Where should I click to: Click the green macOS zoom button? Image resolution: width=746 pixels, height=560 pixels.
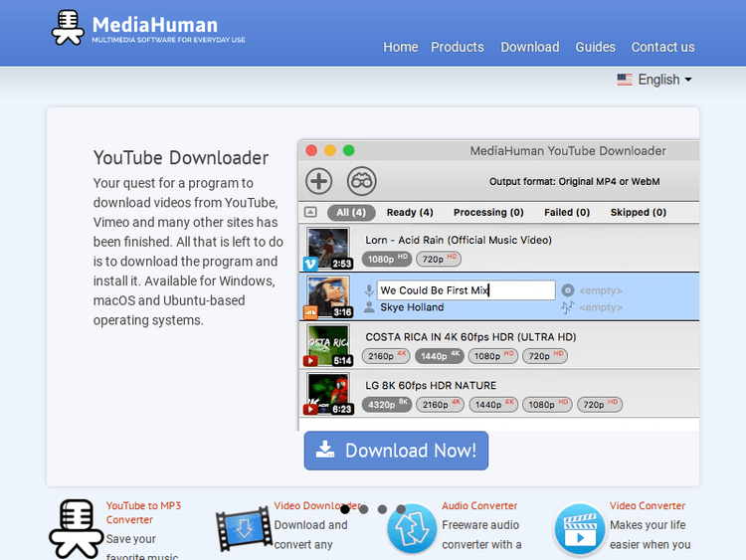pyautogui.click(x=349, y=150)
